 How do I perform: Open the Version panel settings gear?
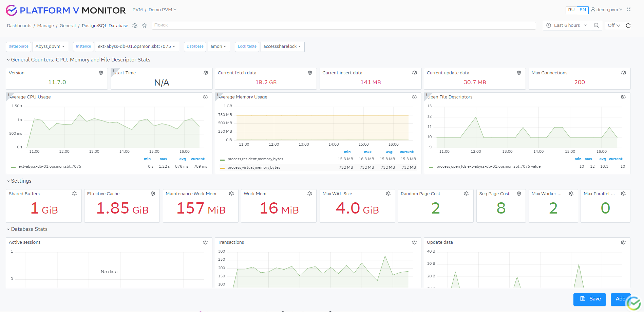coord(101,73)
